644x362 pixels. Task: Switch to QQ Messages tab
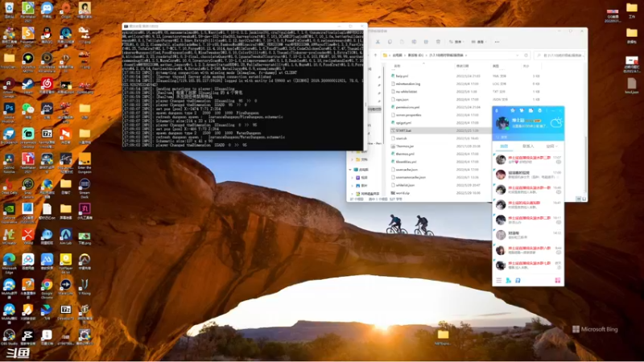click(x=504, y=146)
